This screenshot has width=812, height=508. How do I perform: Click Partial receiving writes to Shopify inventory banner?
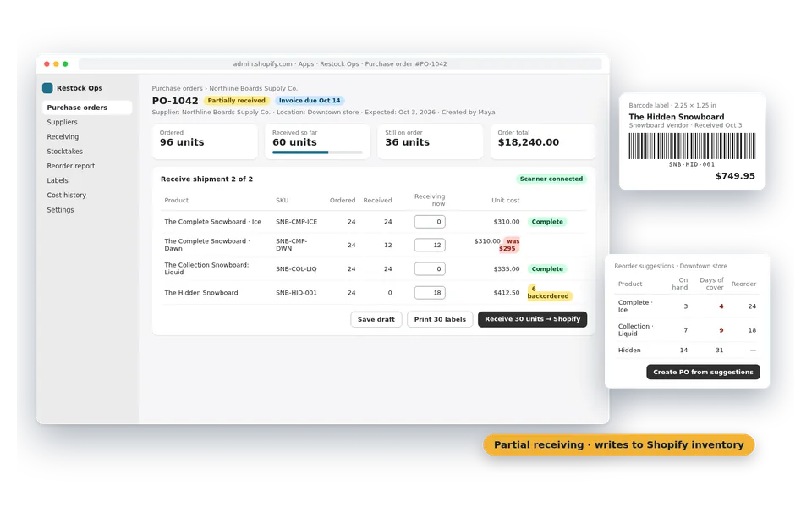[619, 444]
